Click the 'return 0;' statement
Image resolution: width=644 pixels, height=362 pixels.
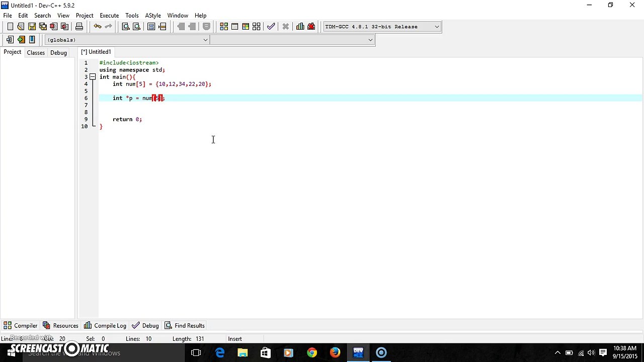(127, 119)
